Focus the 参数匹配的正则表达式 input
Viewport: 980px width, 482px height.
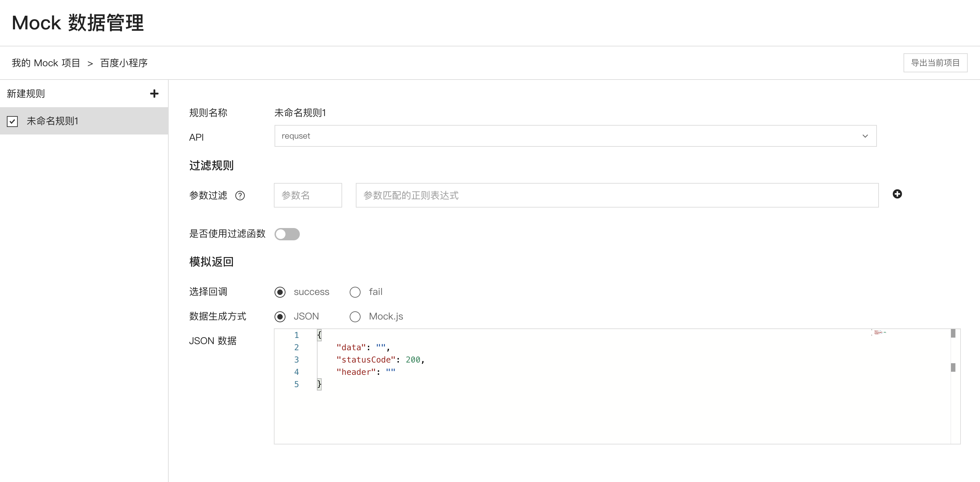617,195
